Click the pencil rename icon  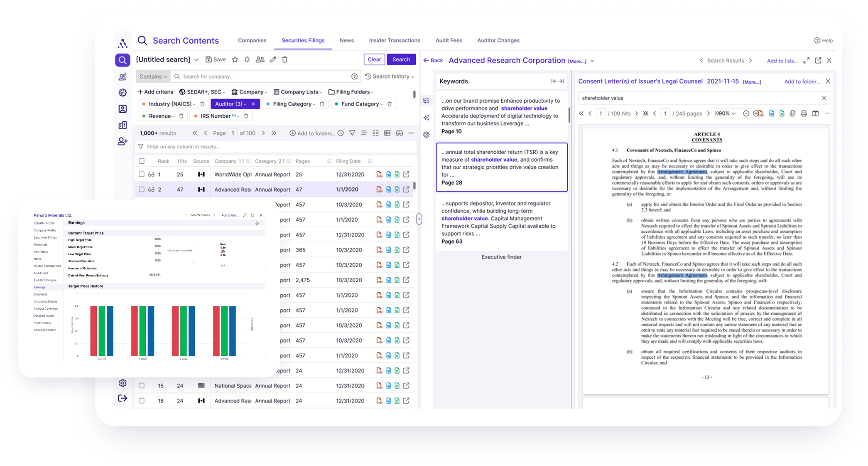tap(273, 59)
